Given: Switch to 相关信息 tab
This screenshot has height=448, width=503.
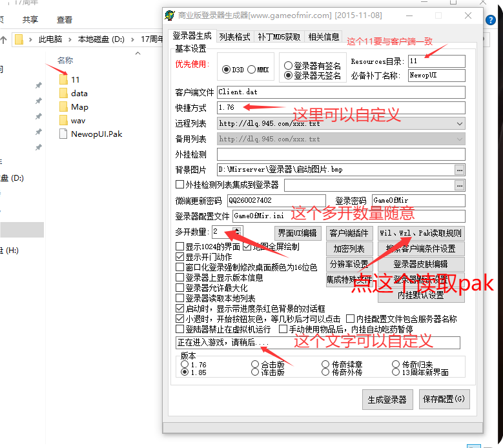Looking at the screenshot, I should pos(323,37).
